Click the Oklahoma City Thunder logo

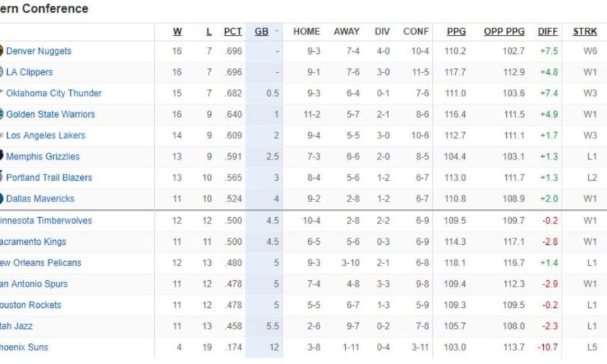pyautogui.click(x=2, y=93)
